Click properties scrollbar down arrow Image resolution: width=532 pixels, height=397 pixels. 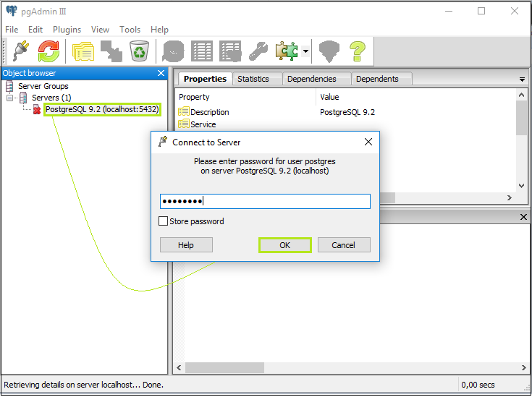point(521,186)
